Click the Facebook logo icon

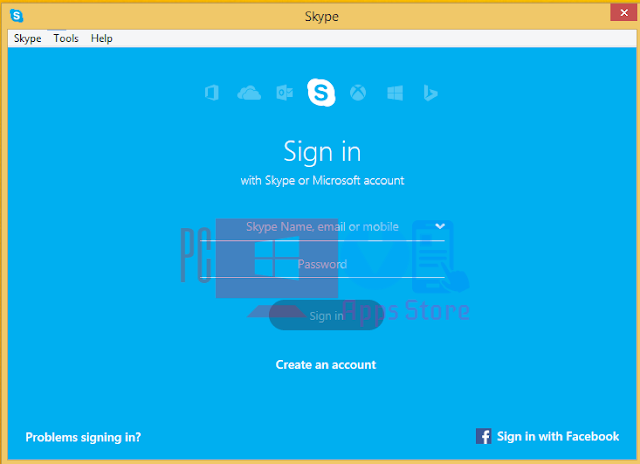(x=484, y=436)
